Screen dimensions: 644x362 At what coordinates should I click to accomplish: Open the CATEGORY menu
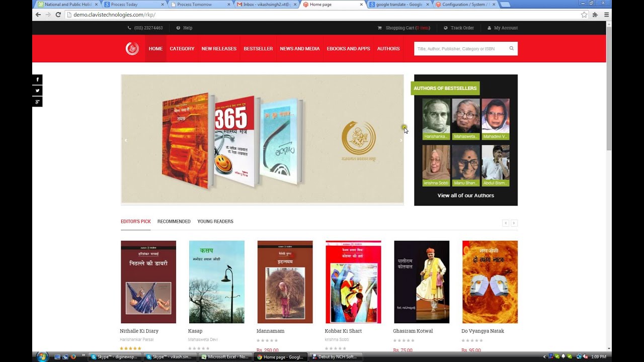(x=182, y=49)
